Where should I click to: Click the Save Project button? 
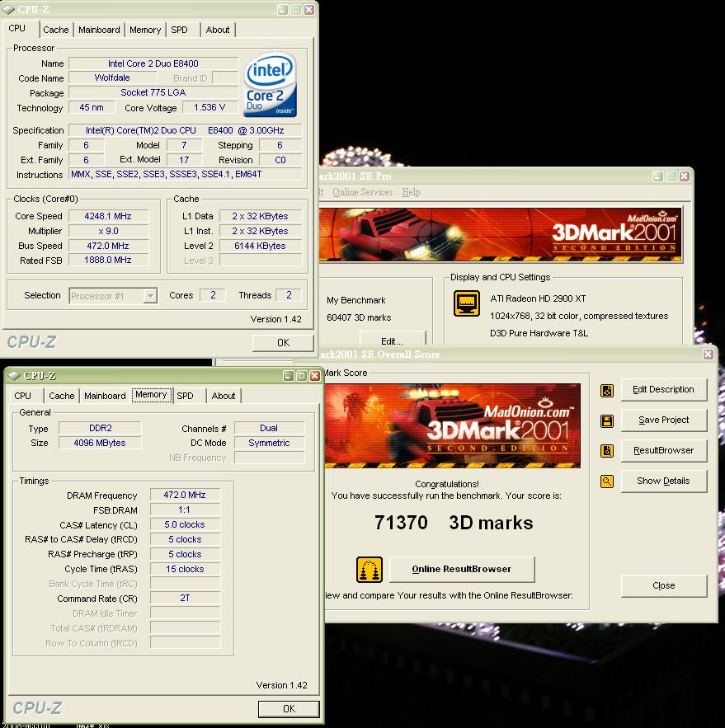coord(664,420)
